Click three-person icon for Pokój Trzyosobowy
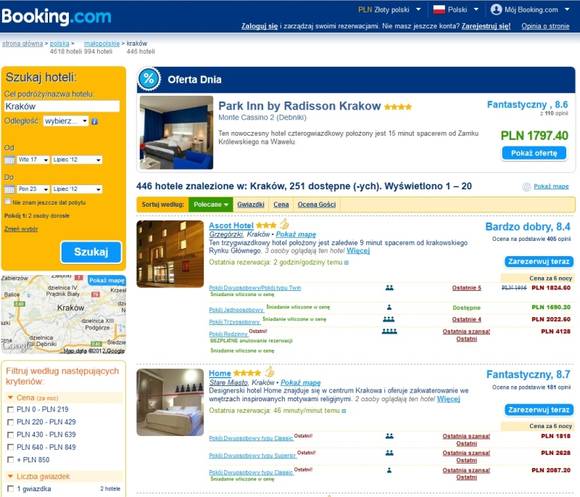Screen dimensions: 580x497 [x=389, y=319]
